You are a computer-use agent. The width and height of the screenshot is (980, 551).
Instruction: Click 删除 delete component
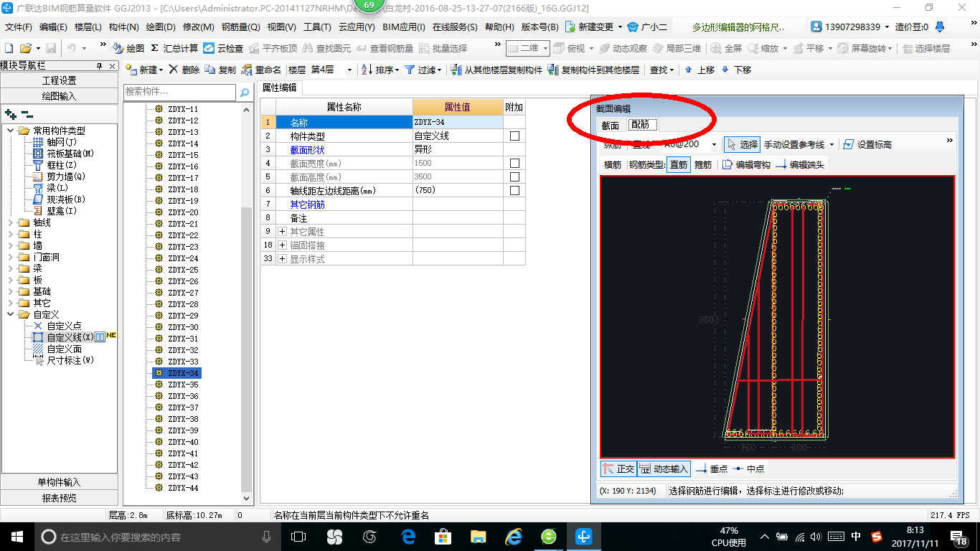pyautogui.click(x=184, y=70)
